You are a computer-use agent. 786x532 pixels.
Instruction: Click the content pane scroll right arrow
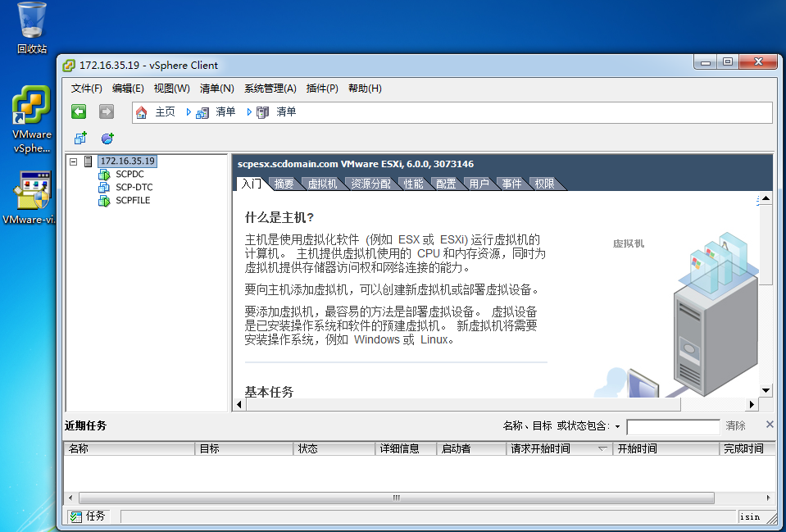pyautogui.click(x=752, y=404)
